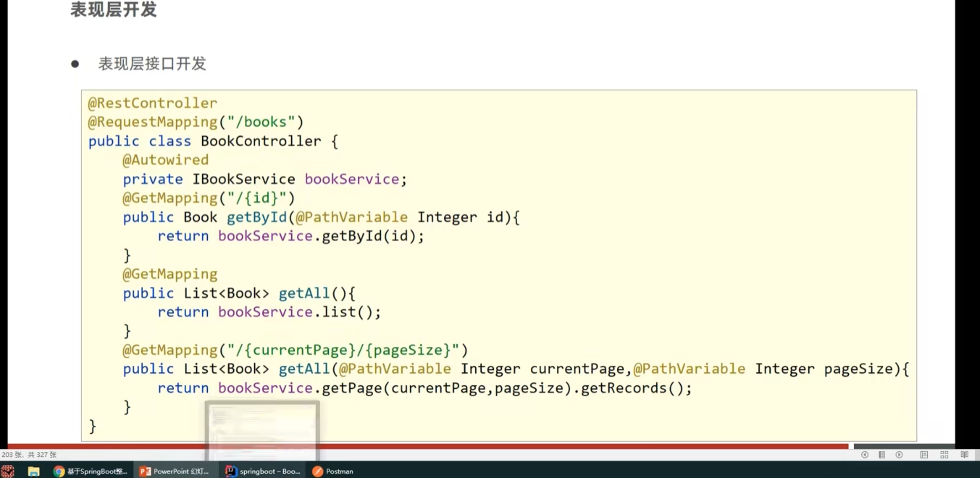
Task: Click the 'return bookService.getById(id);' statement
Action: (291, 236)
